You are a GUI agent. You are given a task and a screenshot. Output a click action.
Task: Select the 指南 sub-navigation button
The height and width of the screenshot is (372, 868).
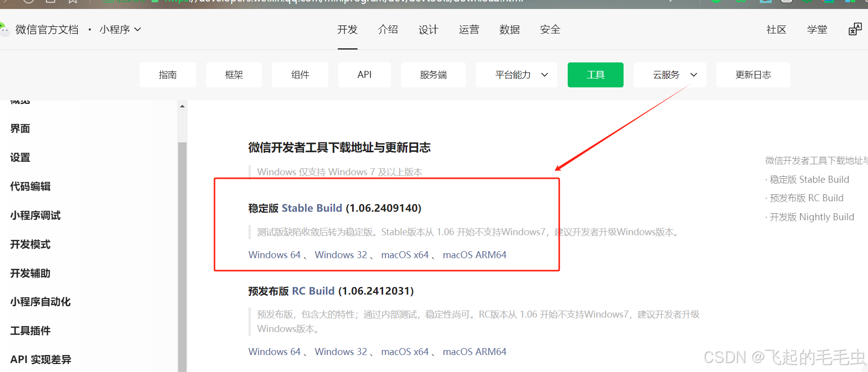(x=168, y=75)
